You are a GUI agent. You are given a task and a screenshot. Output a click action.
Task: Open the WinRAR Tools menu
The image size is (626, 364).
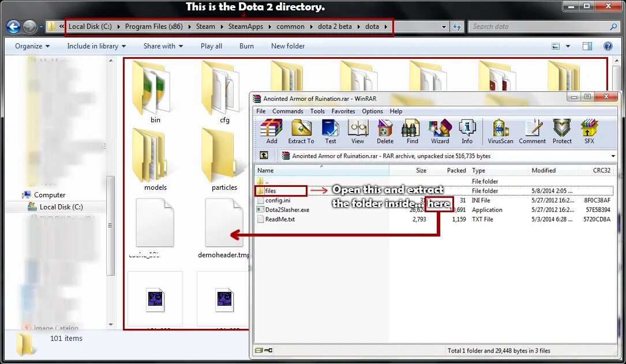(x=317, y=111)
